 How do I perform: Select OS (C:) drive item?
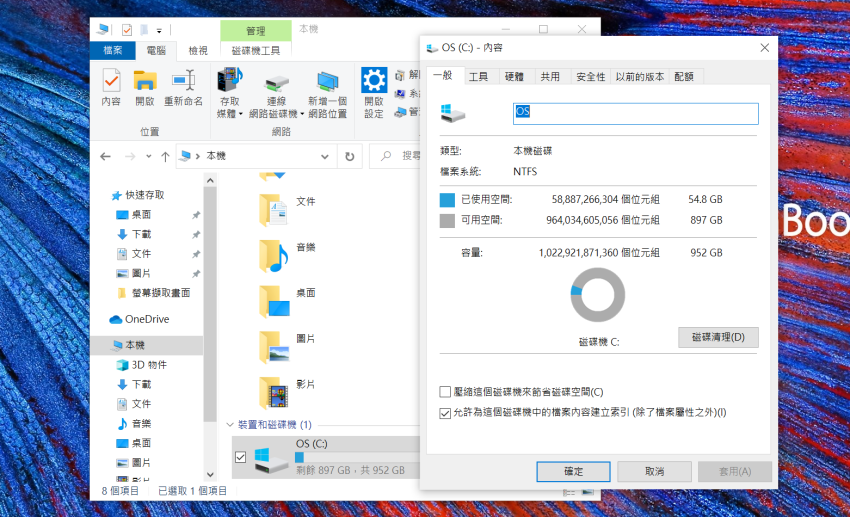pos(326,457)
